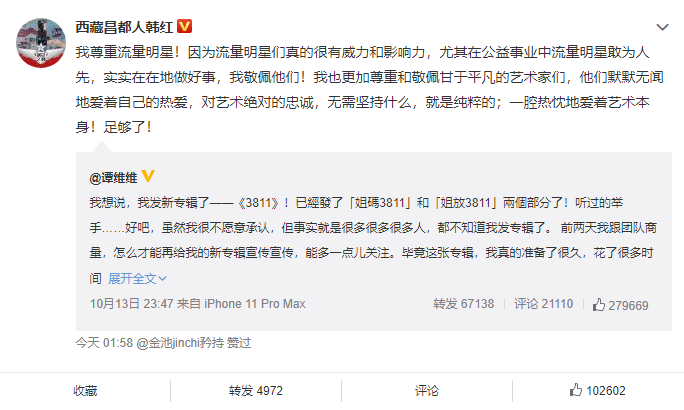Open the 评论 comment tab
This screenshot has width=684, height=410.
[427, 390]
